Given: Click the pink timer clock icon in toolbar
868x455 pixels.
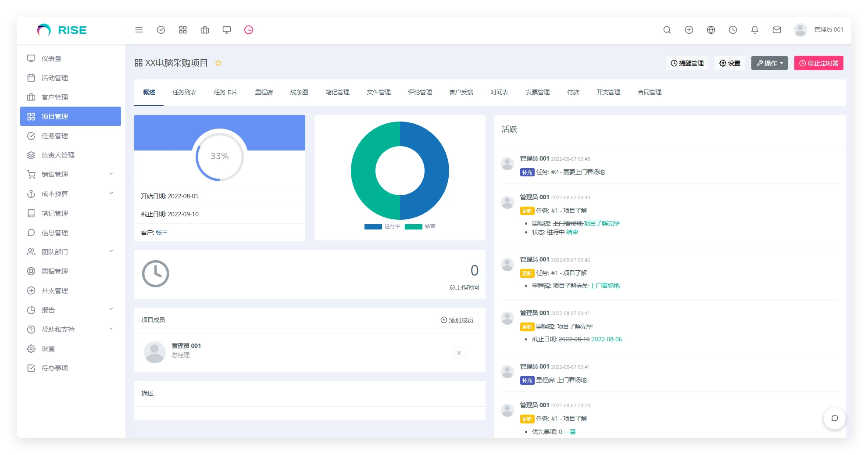Looking at the screenshot, I should coord(249,30).
